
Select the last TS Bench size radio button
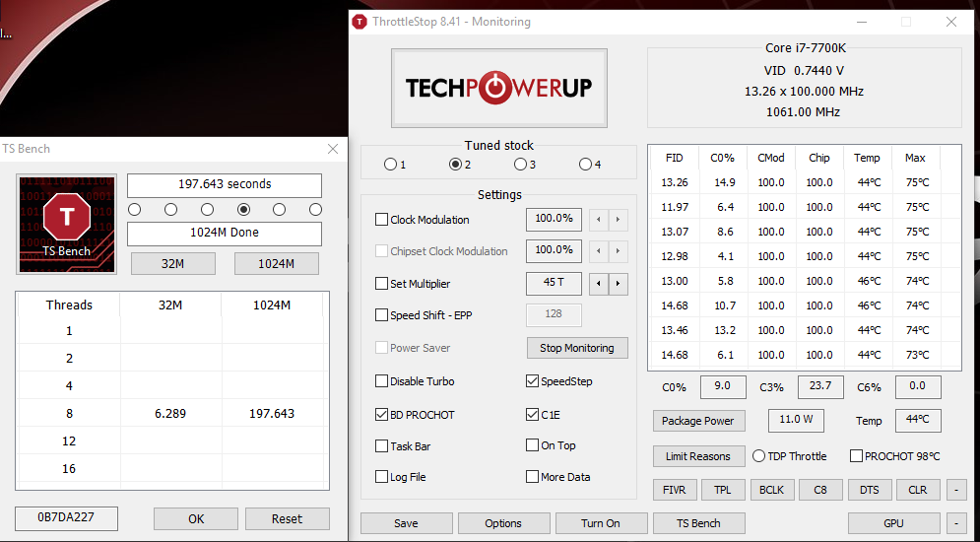[315, 210]
